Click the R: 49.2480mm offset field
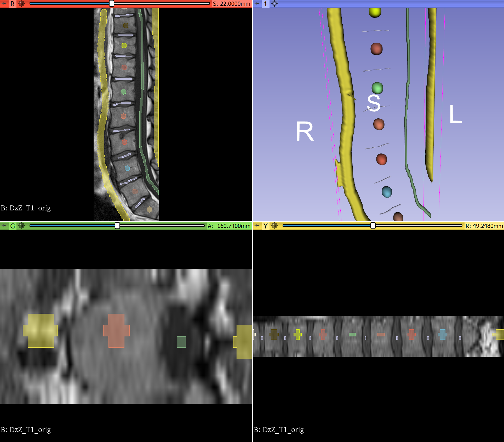This screenshot has height=442, width=504. [484, 226]
